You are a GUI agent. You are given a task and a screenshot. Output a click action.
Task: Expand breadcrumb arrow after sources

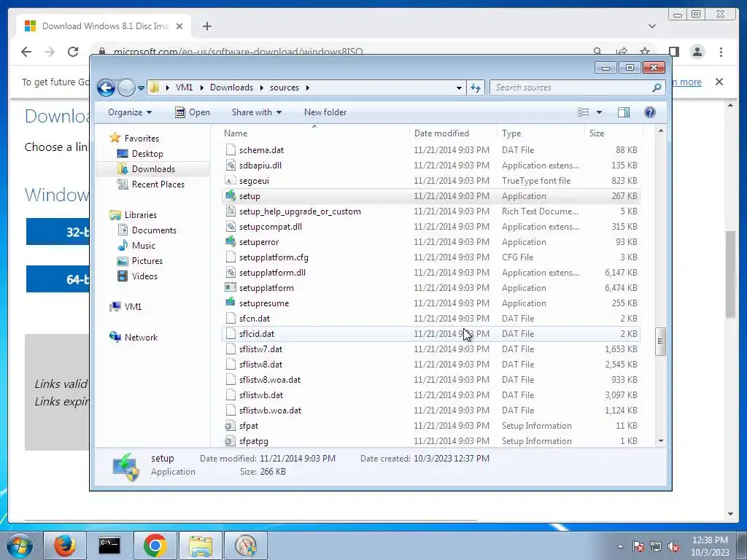(x=307, y=87)
